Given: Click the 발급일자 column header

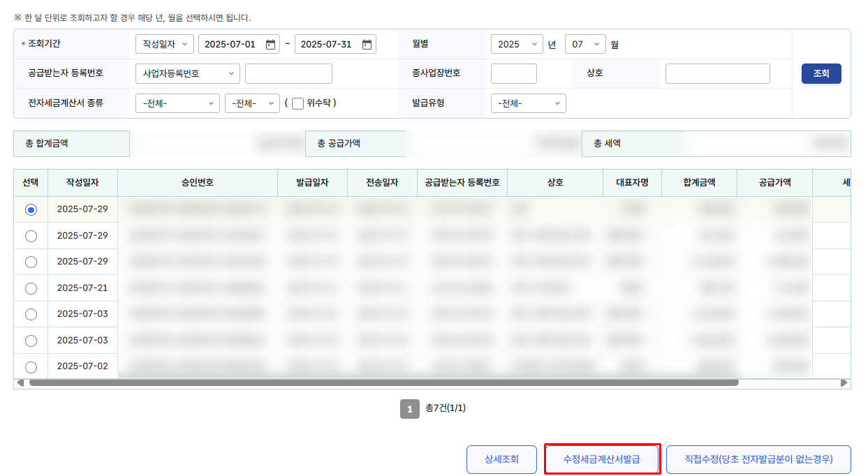Looking at the screenshot, I should coord(312,183).
